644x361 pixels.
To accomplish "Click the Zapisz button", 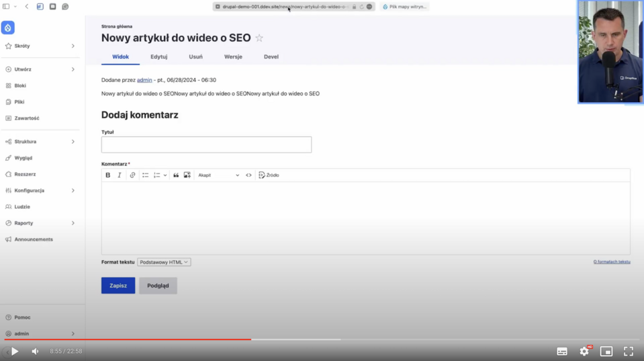I will point(118,286).
